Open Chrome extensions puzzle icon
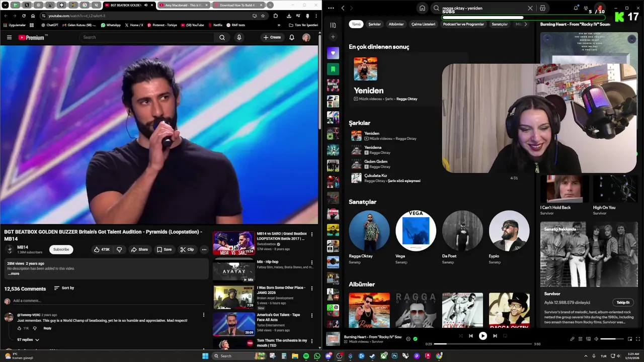This screenshot has width=644, height=362. coord(275,16)
